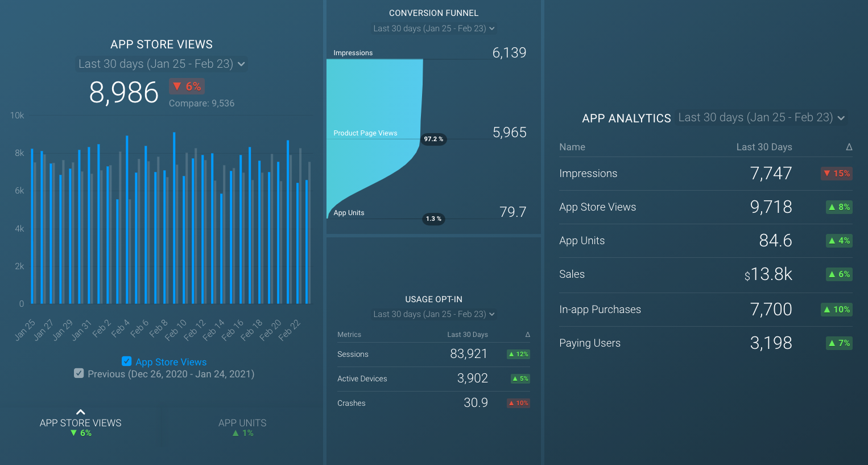Screen dimensions: 868x465
Task: Click the In-app Purchases 10% increase indicator
Action: coord(836,310)
